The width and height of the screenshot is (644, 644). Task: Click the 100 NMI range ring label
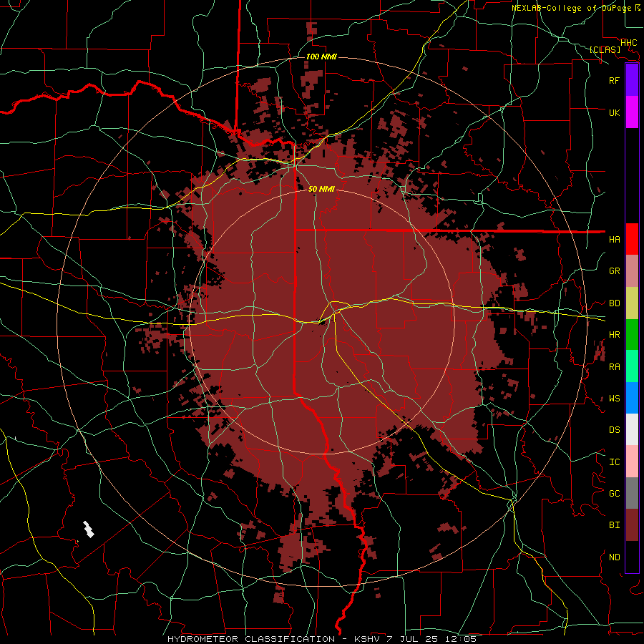coord(321,57)
